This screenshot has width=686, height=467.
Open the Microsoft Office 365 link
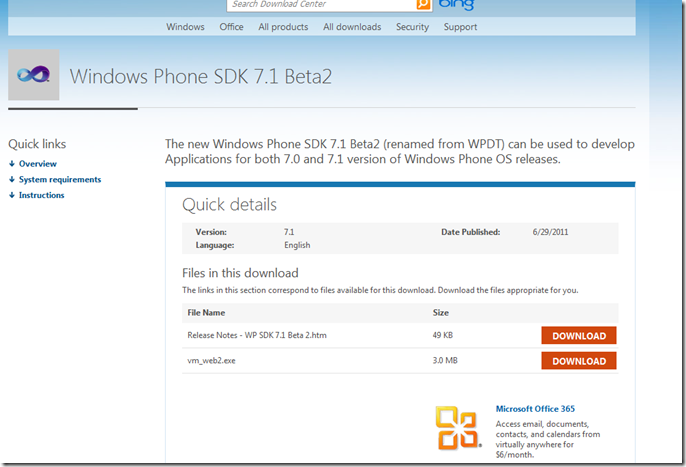pos(535,409)
